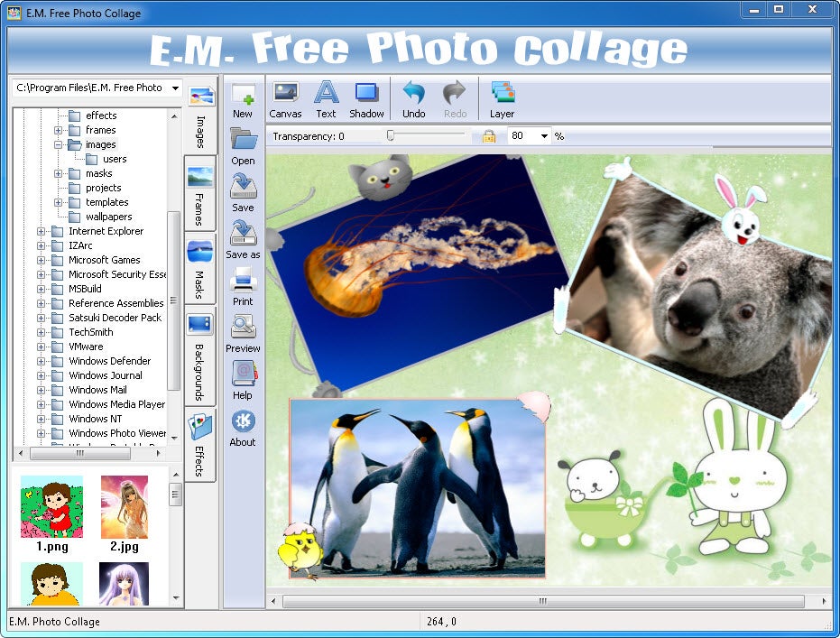Select the MSBuild folder
Image resolution: width=840 pixels, height=638 pixels.
(x=85, y=289)
